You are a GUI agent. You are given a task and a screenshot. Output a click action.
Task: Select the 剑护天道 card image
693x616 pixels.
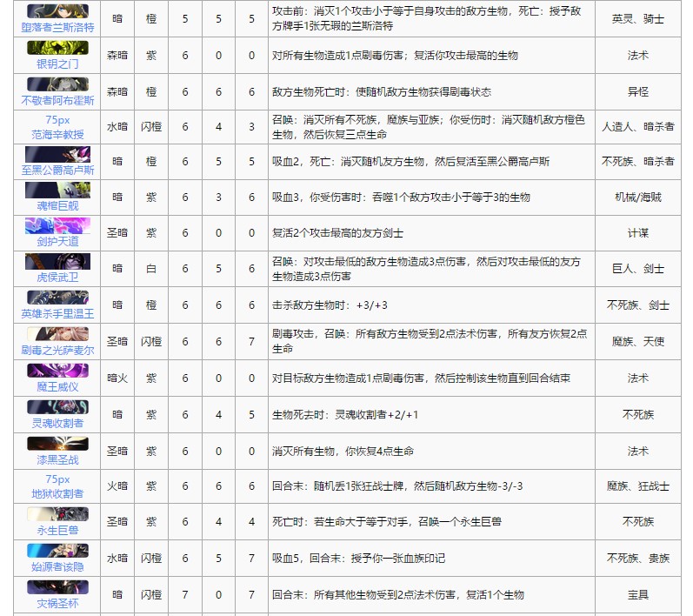coord(57,226)
